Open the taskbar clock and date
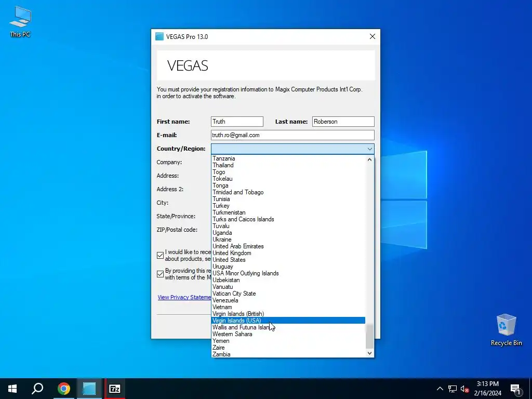 (487, 389)
